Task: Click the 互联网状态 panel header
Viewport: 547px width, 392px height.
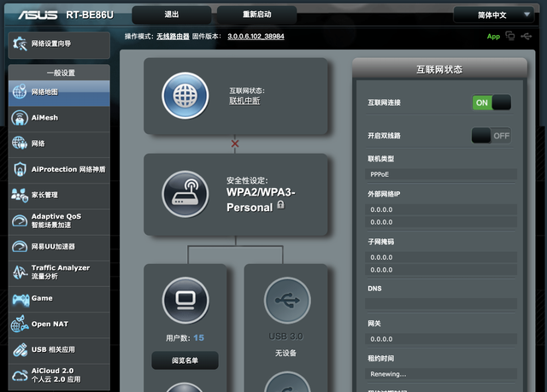Action: point(439,69)
